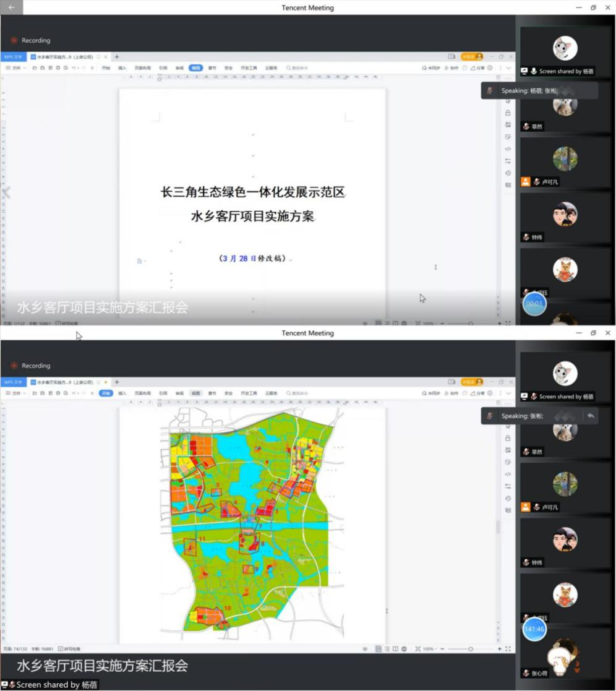Click the reply arrow beside Speaking: 张彬
This screenshot has width=616, height=691.
pyautogui.click(x=591, y=416)
